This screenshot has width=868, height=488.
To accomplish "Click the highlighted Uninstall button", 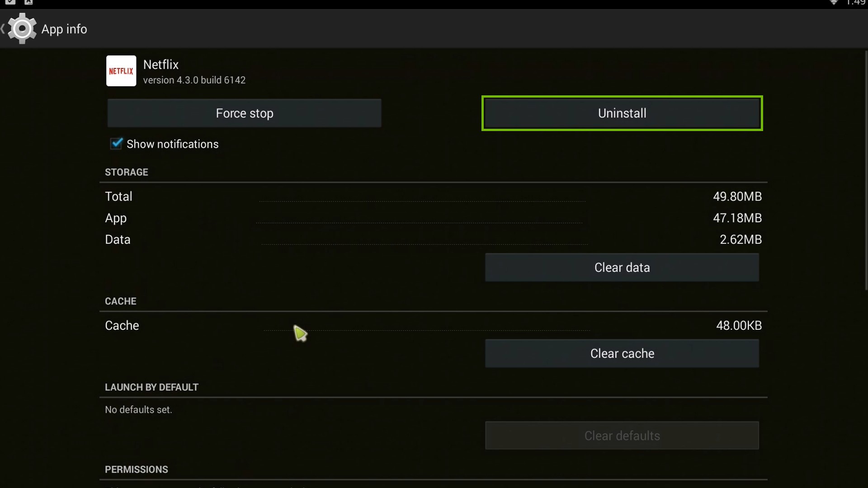I will coord(622,113).
